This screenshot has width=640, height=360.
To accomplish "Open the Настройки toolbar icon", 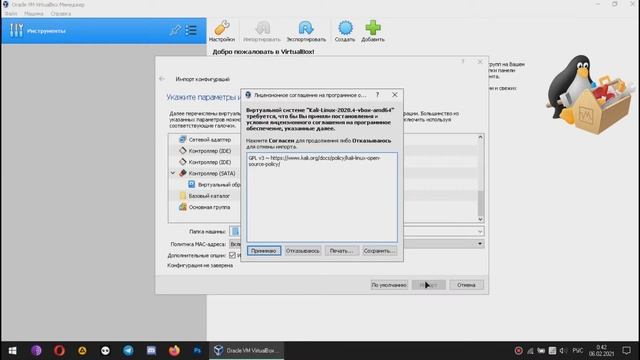I will (x=222, y=31).
